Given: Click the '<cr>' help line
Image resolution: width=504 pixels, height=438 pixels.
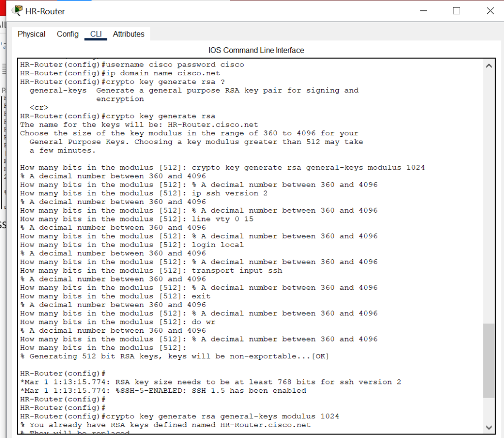Looking at the screenshot, I should pos(39,108).
